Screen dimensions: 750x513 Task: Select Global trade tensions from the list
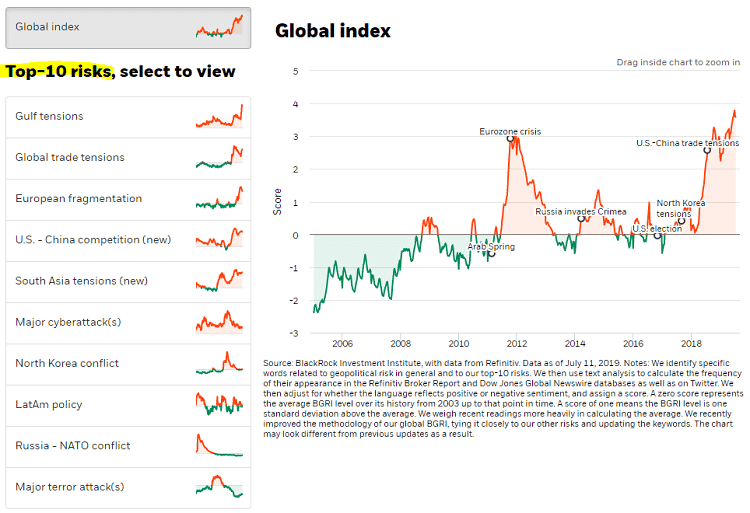(x=70, y=157)
